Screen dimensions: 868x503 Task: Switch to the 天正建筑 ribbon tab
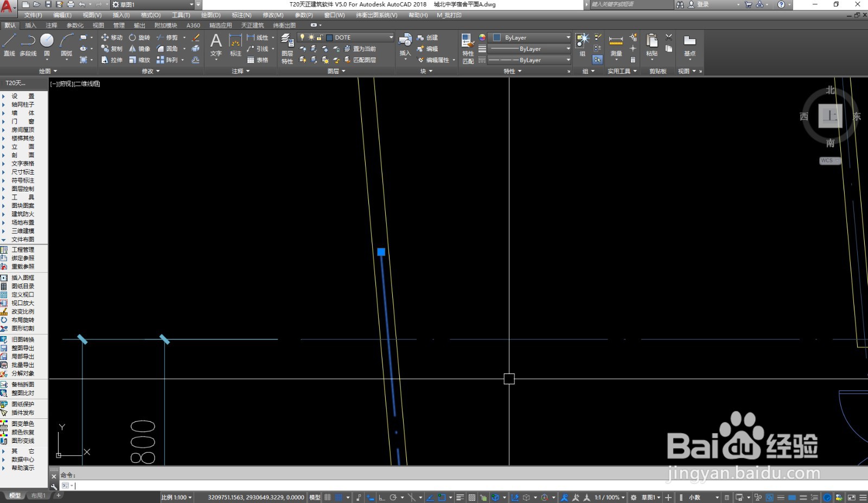252,25
